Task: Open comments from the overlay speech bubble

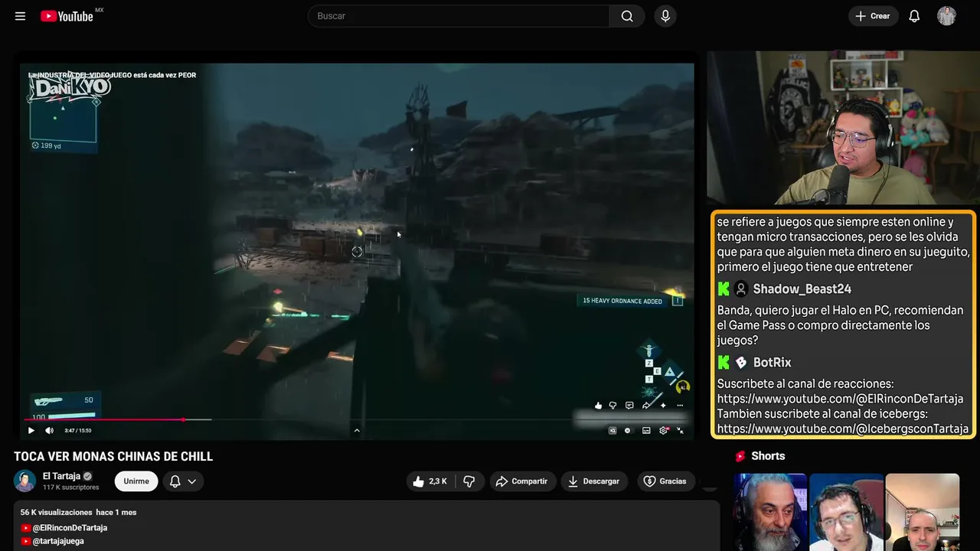Action: pyautogui.click(x=629, y=406)
